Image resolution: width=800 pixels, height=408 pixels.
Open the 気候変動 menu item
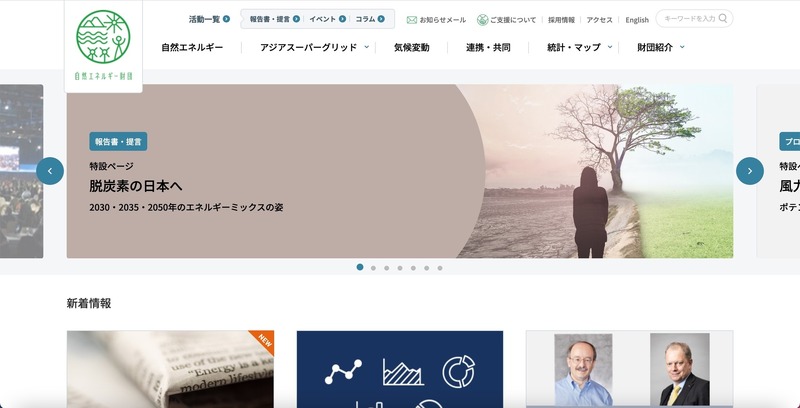click(x=412, y=47)
